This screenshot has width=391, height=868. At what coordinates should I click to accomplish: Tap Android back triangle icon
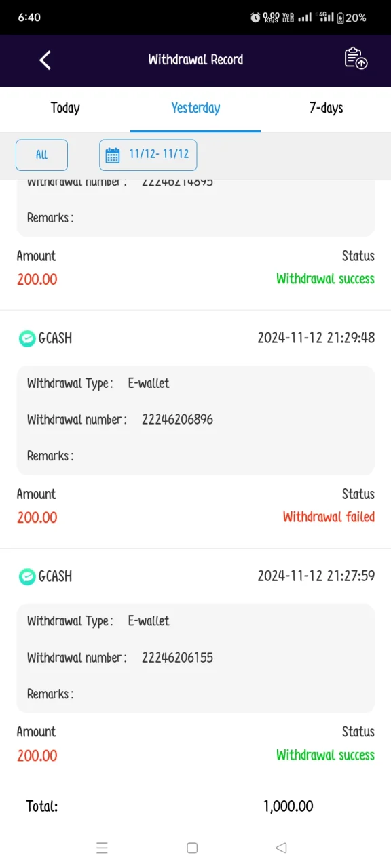coord(281,848)
